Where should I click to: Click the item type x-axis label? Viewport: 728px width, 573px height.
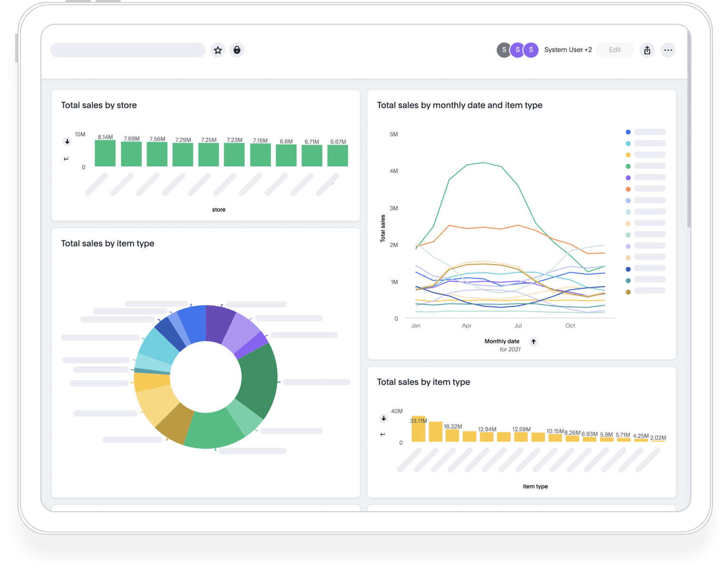(535, 486)
